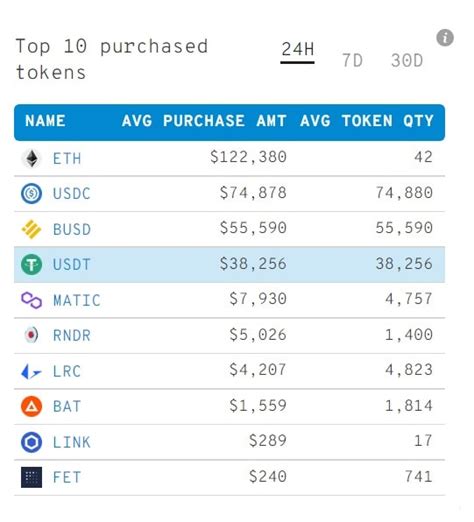Screen dimensions: 474x522
Task: Click the ETH diamond logo icon
Action: click(x=32, y=158)
